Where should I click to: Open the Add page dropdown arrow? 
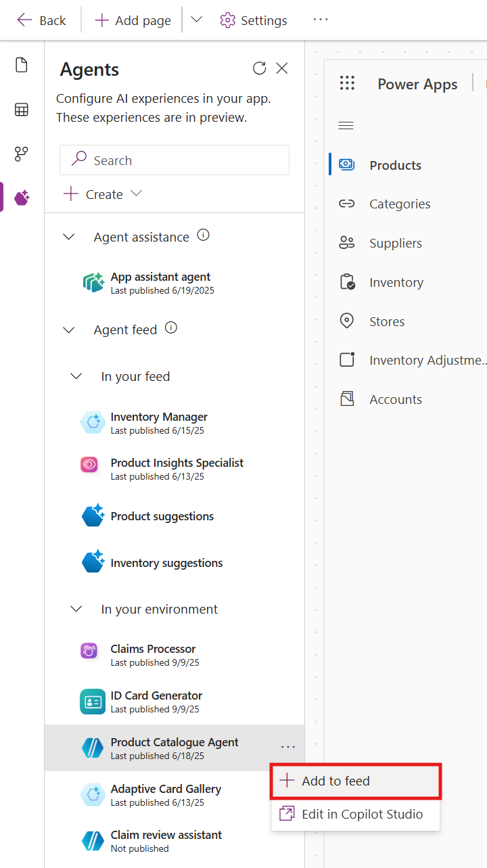pos(196,20)
